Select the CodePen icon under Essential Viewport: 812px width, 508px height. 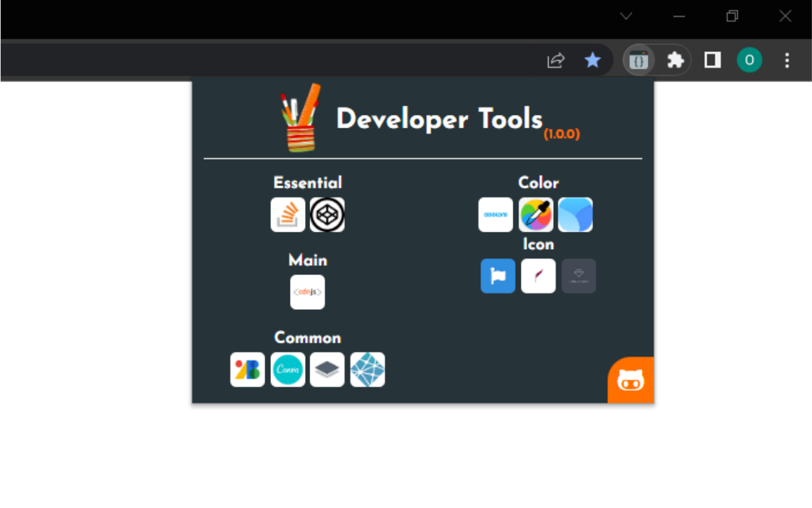327,214
